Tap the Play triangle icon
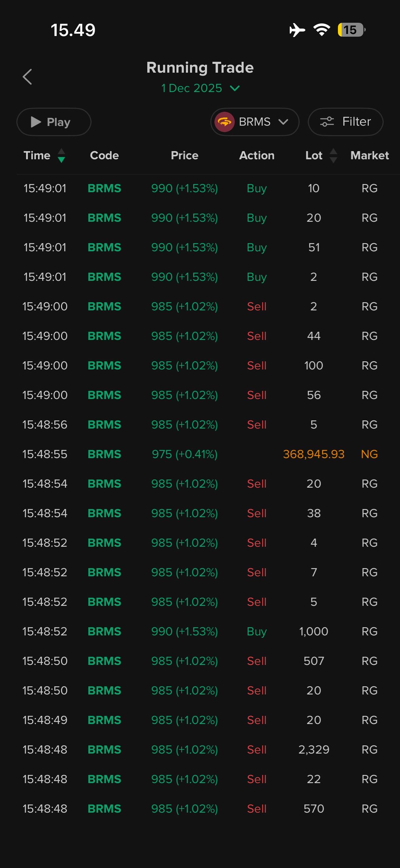Viewport: 400px width, 868px height. [x=36, y=122]
